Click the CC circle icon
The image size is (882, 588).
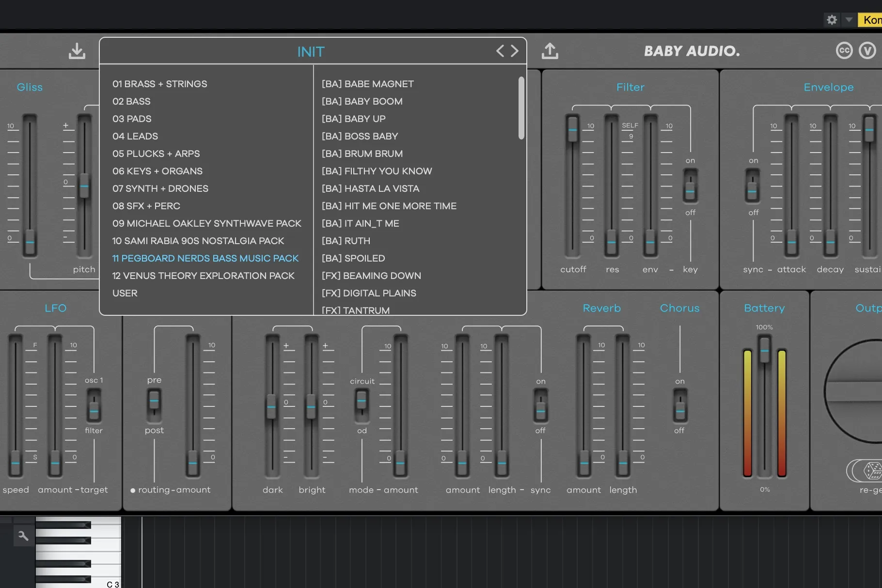click(x=844, y=50)
